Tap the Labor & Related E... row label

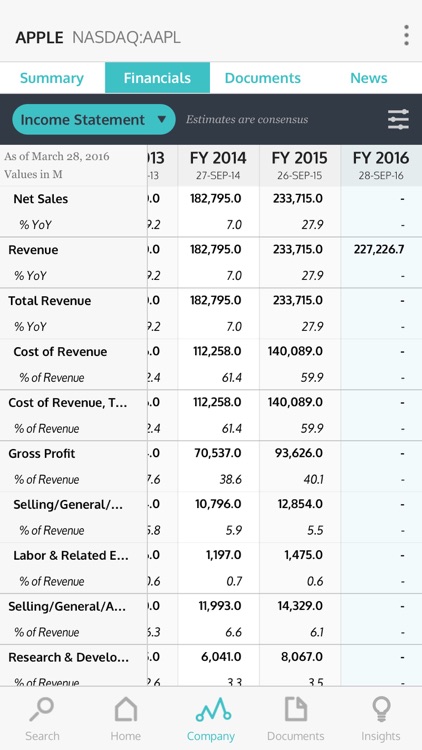tap(70, 556)
